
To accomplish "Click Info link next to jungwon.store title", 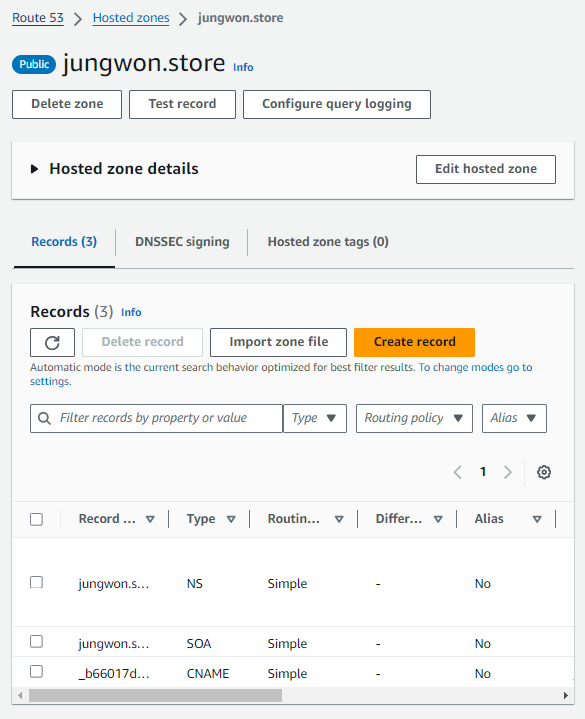I will [x=243, y=67].
